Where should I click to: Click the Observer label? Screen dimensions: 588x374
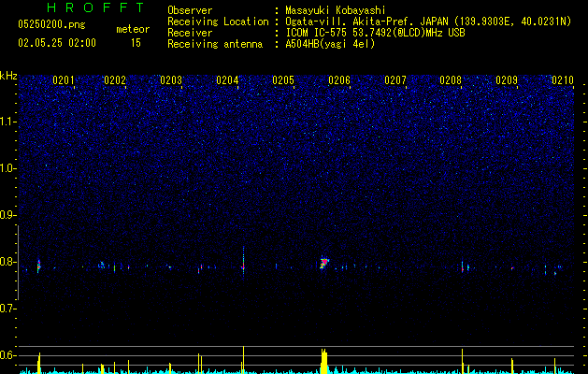tap(190, 10)
